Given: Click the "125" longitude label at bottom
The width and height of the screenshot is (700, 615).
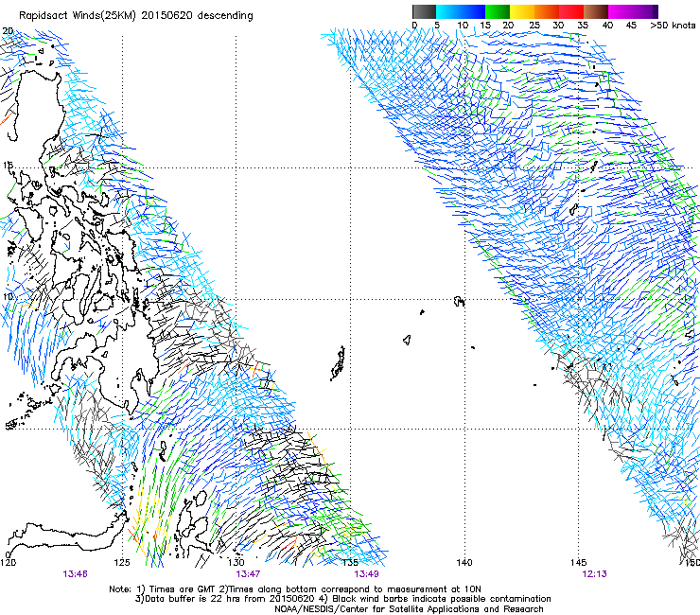Looking at the screenshot, I should pyautogui.click(x=122, y=562).
